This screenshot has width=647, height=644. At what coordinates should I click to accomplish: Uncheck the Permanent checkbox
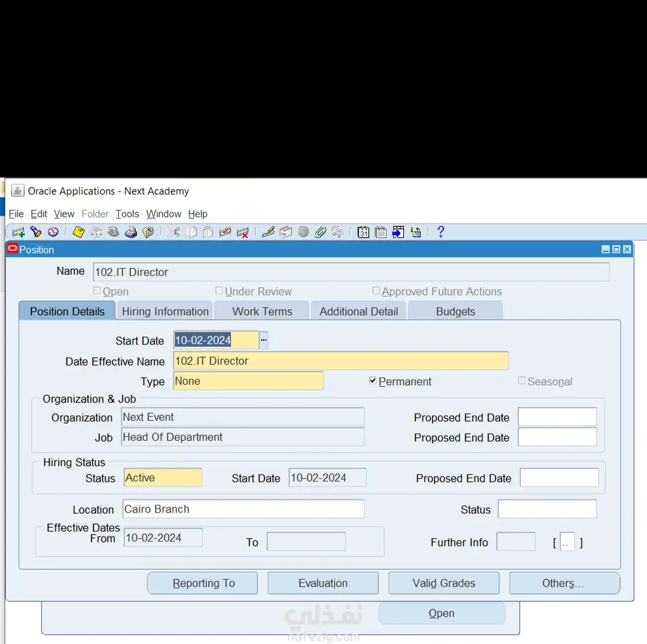pos(373,380)
